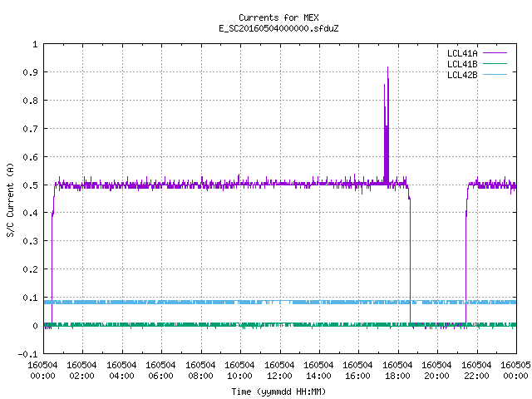Click the filename 'E_SC20160504000000.sfduZ' subtitle

coord(278,28)
